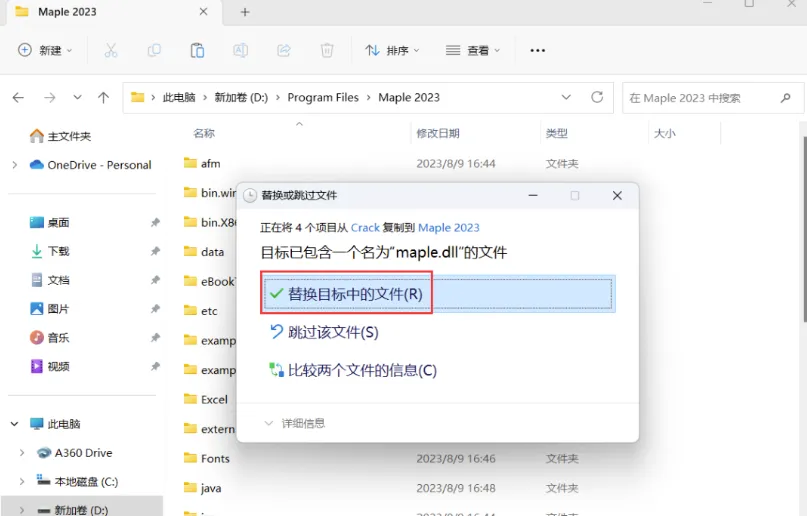Click Program Files in the breadcrumb
The height and width of the screenshot is (516, 807).
pos(323,98)
